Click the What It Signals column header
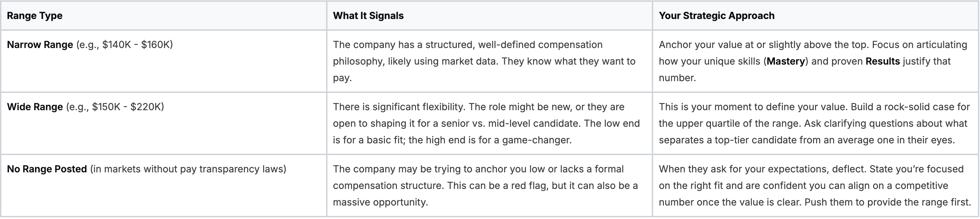The width and height of the screenshot is (980, 219). pyautogui.click(x=368, y=16)
